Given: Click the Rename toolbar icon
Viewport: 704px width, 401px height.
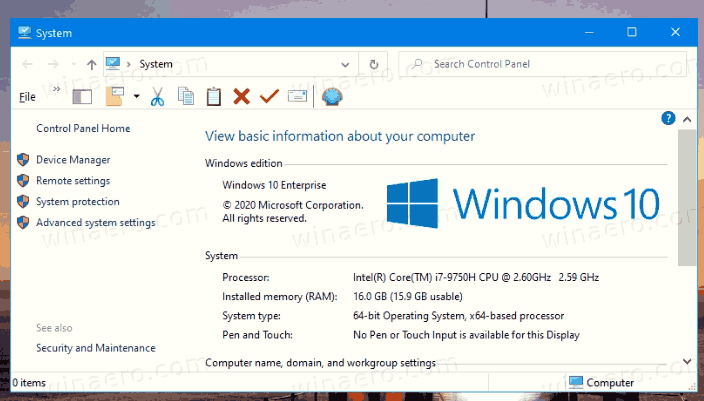Looking at the screenshot, I should point(297,96).
